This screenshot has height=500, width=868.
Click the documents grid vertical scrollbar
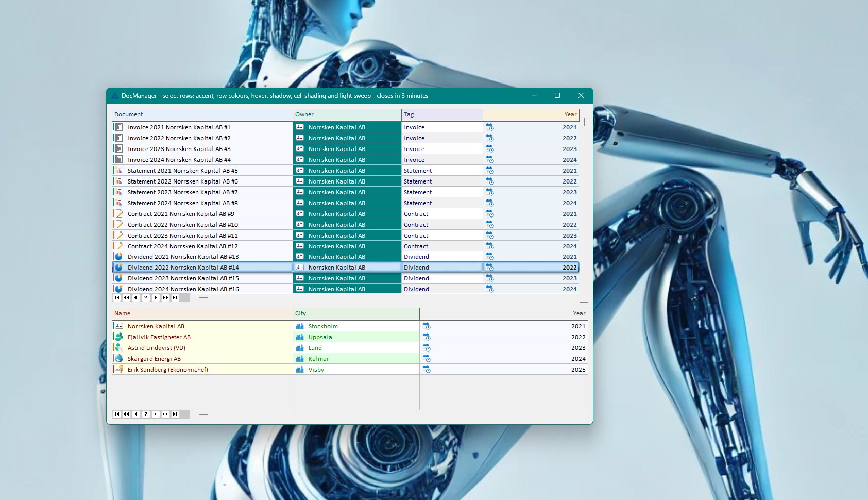pyautogui.click(x=584, y=206)
